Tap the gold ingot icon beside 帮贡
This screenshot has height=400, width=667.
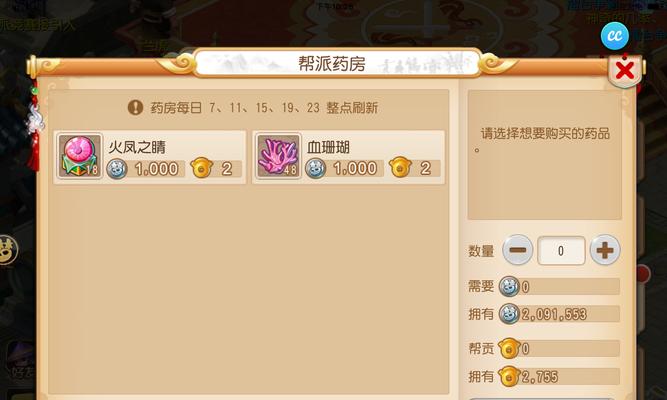pyautogui.click(x=509, y=349)
